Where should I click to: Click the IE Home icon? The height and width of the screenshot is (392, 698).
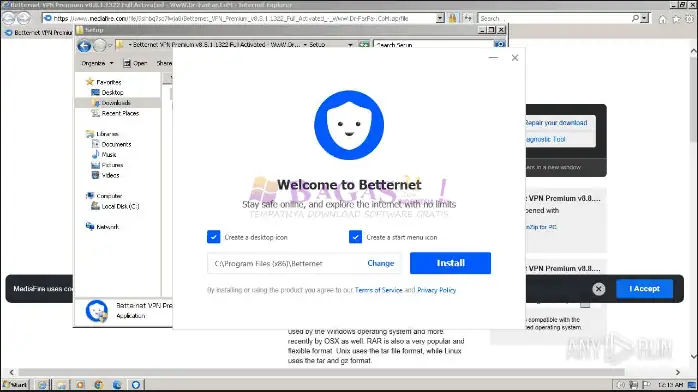tap(662, 19)
